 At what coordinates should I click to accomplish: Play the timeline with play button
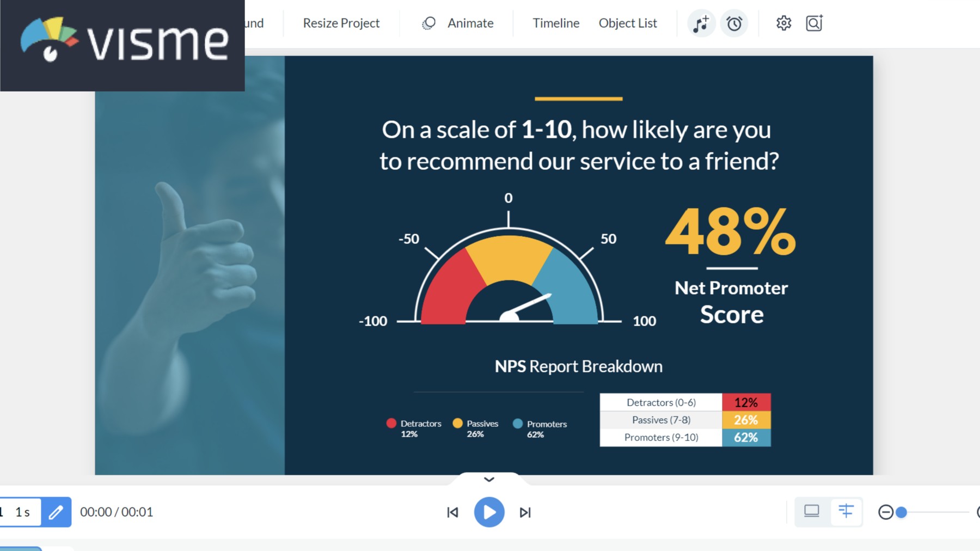click(x=489, y=512)
